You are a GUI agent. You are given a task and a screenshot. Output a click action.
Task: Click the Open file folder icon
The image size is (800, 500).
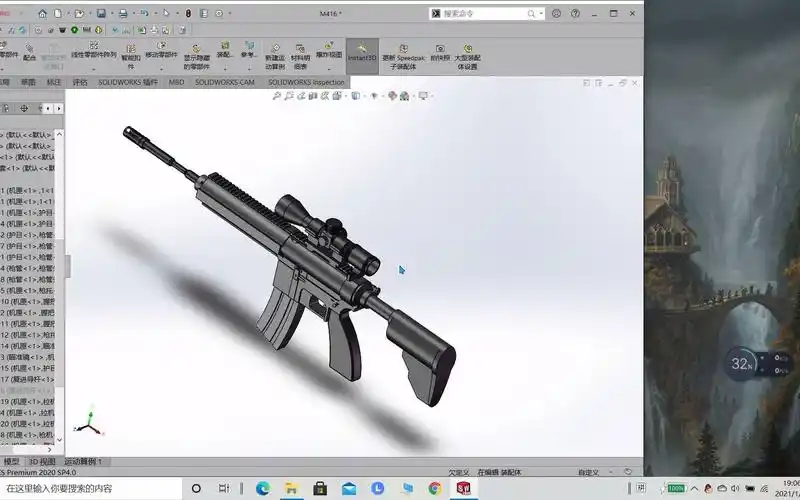79,14
